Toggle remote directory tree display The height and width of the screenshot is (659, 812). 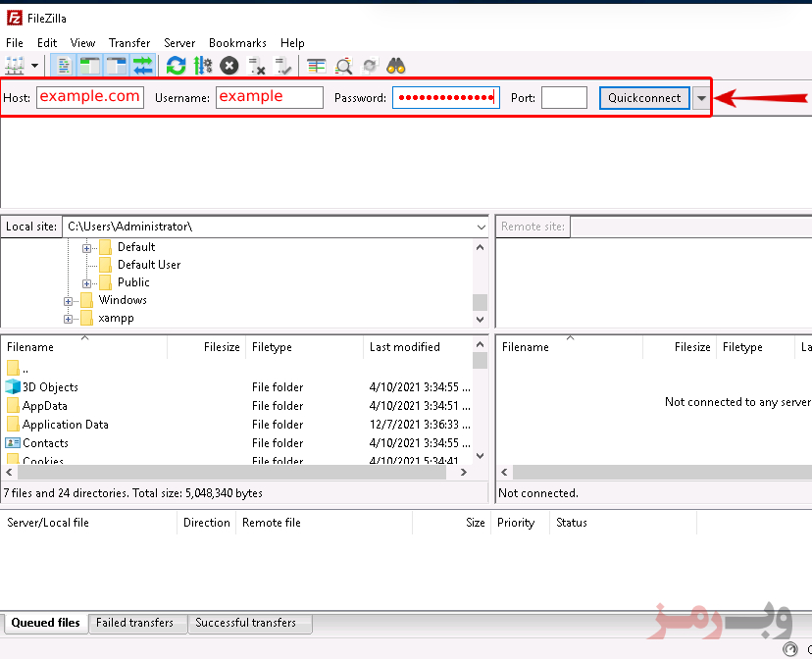tap(116, 66)
